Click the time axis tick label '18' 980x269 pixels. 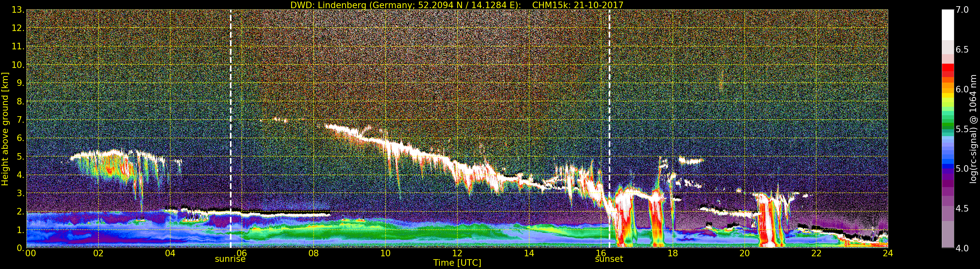(673, 253)
